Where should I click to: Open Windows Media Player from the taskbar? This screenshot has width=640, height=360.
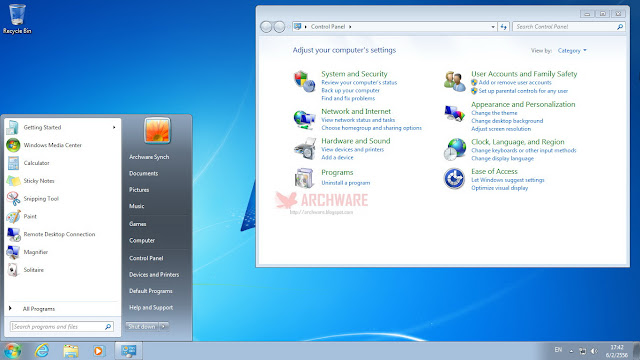[x=98, y=351]
